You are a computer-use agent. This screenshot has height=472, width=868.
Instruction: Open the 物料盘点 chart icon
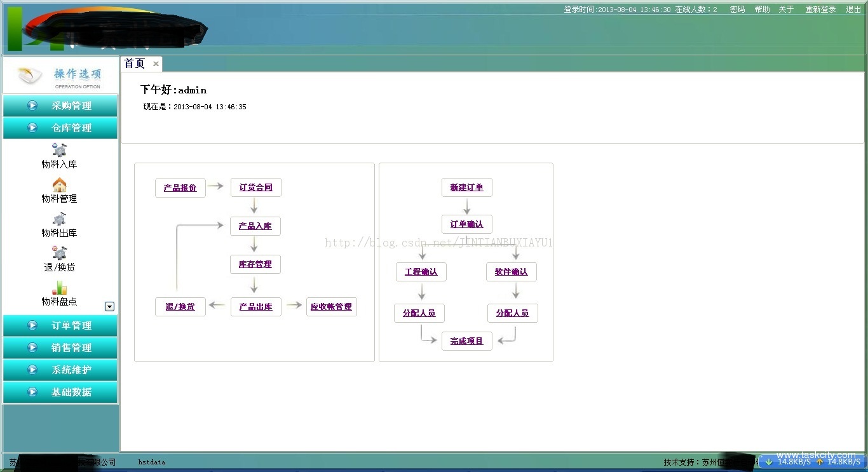coord(59,288)
